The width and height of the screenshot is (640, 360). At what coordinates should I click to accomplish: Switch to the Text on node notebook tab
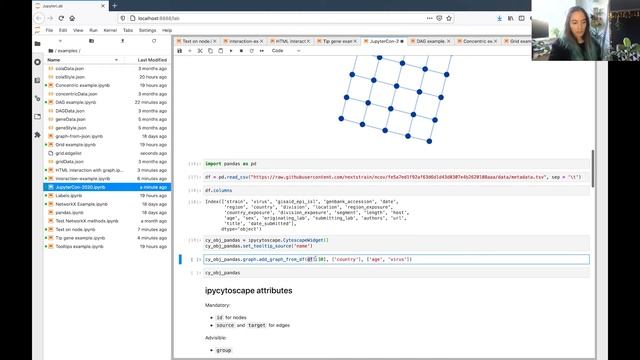pyautogui.click(x=196, y=41)
